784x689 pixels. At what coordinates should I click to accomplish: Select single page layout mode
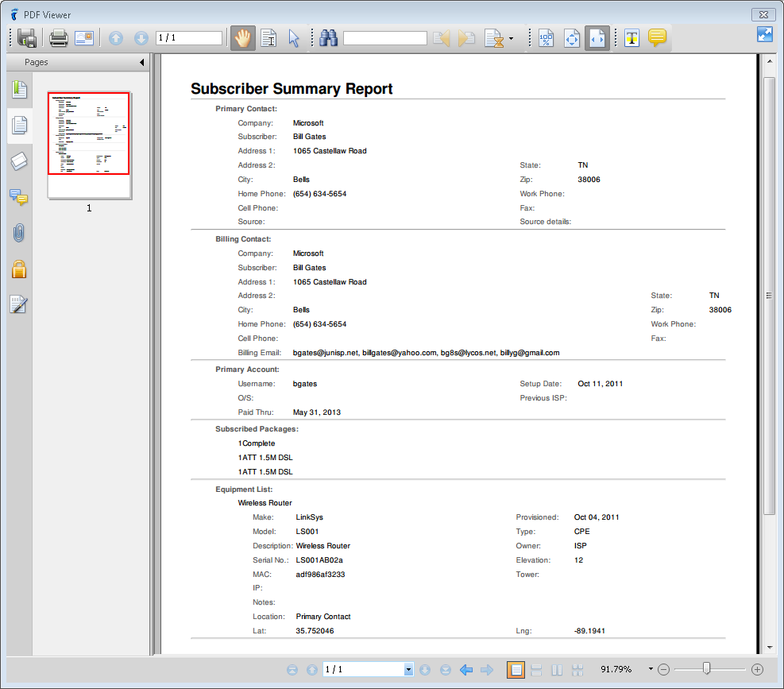coord(516,669)
